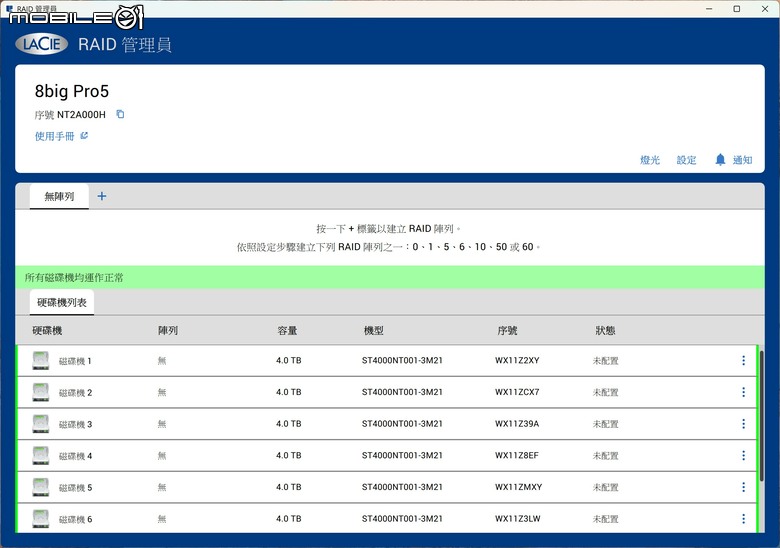The image size is (780, 548).
Task: Click the external link icon beside 使用手冊
Action: pos(84,136)
